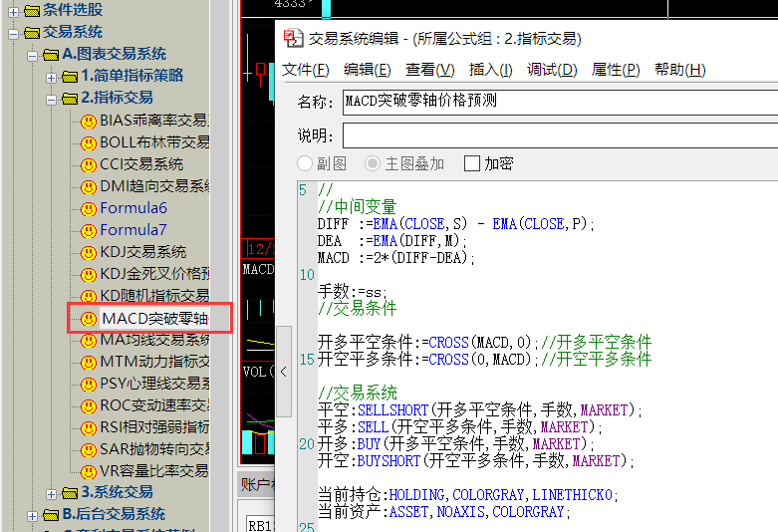Screen dimensions: 778x532
Task: Select the Formula6 tree item
Action: [x=133, y=208]
